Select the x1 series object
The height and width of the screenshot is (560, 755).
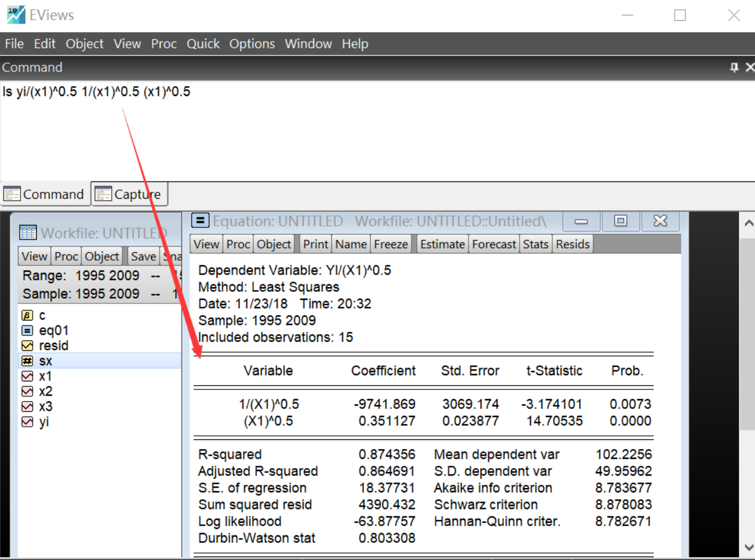[x=37, y=376]
